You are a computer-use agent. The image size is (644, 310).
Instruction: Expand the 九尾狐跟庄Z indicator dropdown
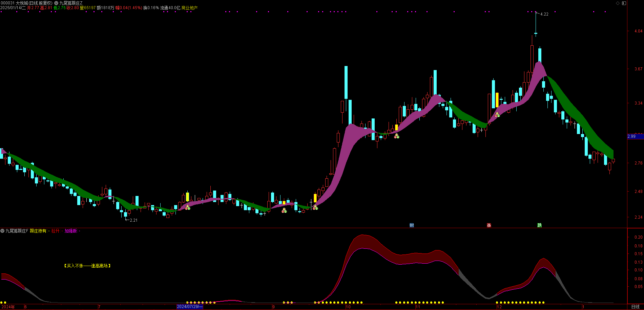click(x=56, y=3)
